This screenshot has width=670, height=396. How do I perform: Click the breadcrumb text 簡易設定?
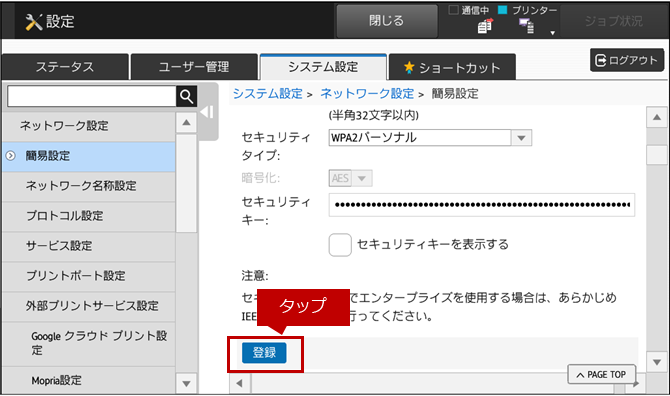point(455,94)
